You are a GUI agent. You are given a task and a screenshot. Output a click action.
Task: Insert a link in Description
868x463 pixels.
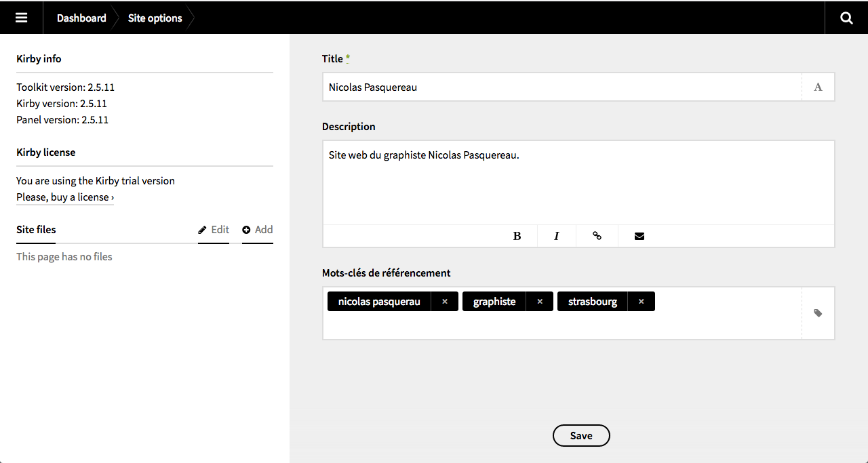click(x=597, y=236)
